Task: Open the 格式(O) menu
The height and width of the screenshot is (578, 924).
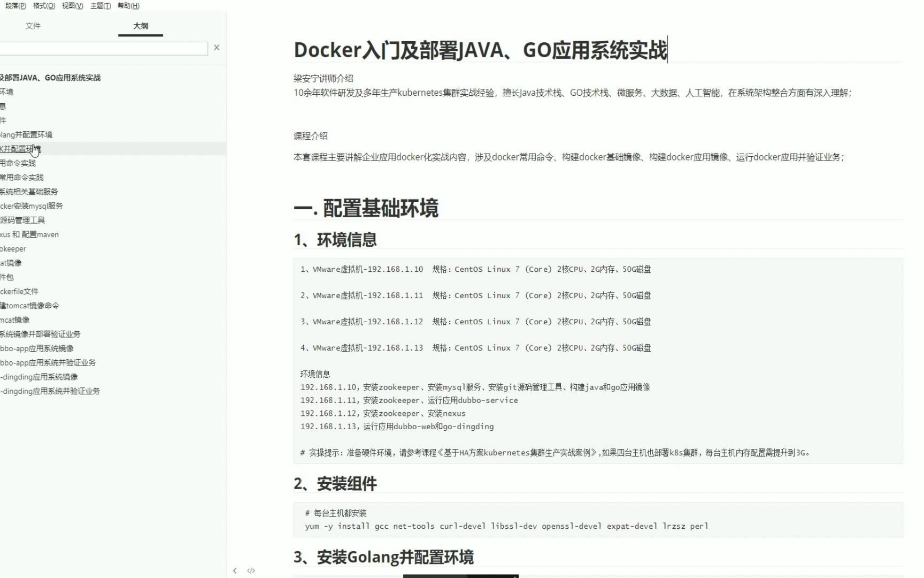Action: pyautogui.click(x=44, y=6)
